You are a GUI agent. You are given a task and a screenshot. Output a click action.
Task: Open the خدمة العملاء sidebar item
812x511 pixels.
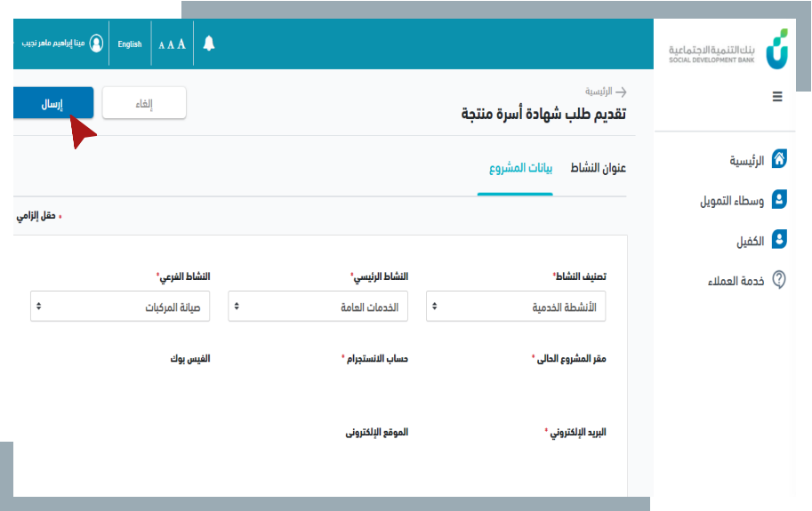click(x=736, y=281)
